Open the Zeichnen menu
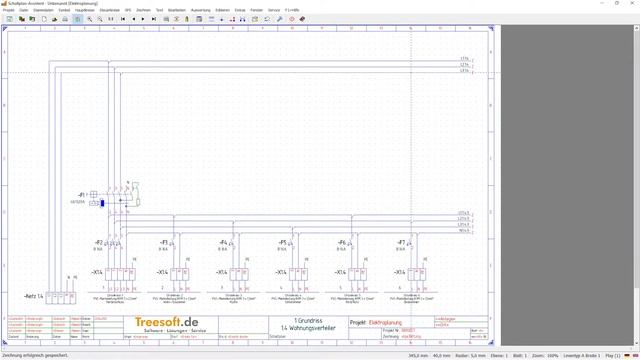This screenshot has width=640, height=360. click(143, 10)
